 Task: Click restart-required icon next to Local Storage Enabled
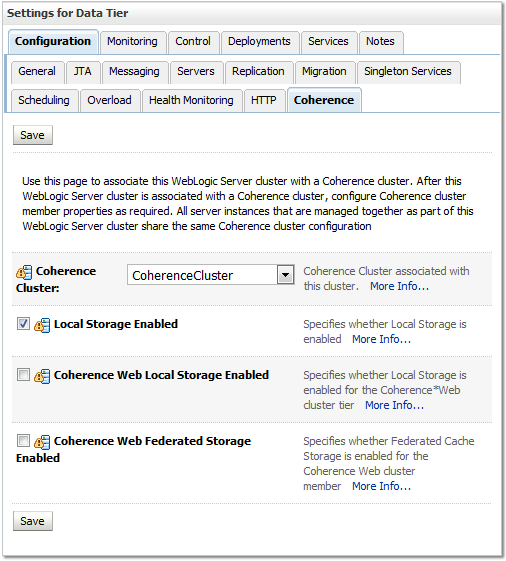42,325
